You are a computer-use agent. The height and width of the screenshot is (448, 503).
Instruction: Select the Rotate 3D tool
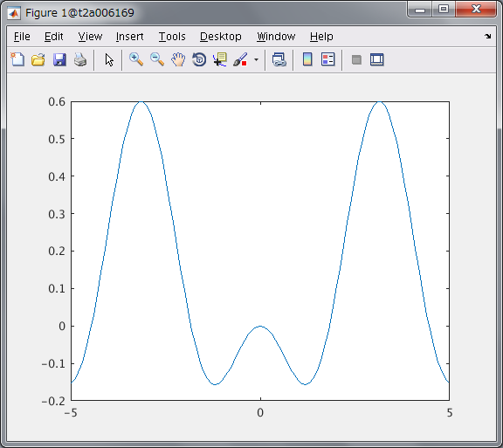pyautogui.click(x=199, y=59)
